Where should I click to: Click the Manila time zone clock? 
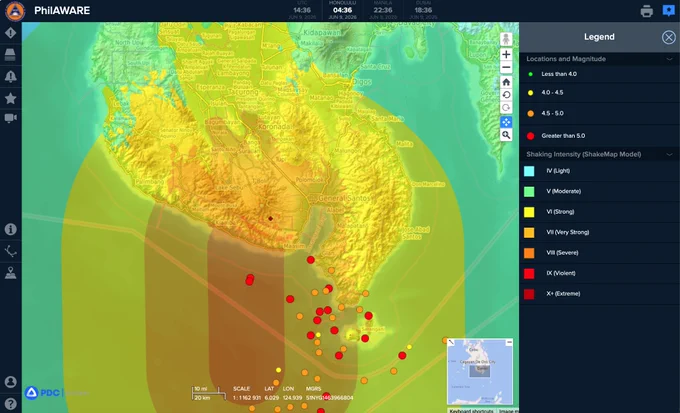tap(382, 10)
